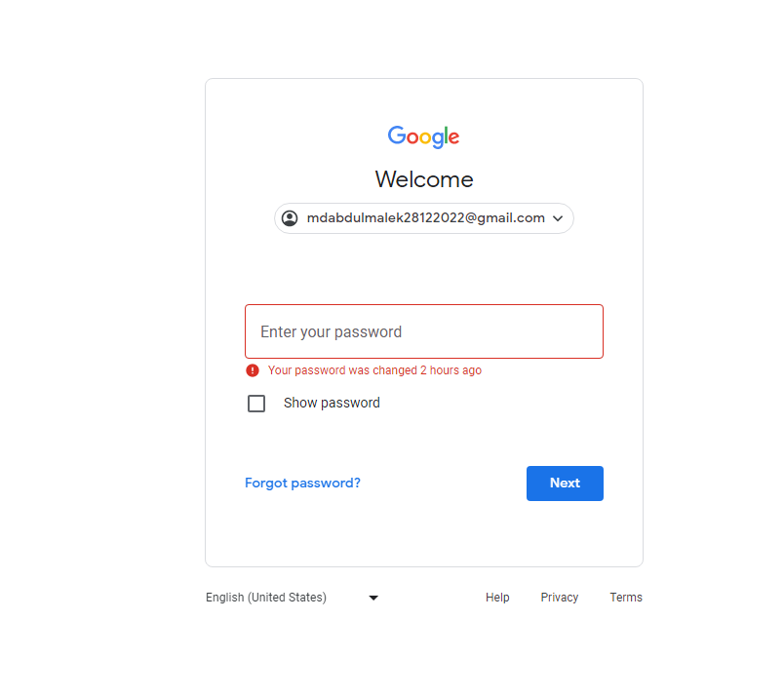This screenshot has width=784, height=697.
Task: Click the password changed error message
Action: click(x=374, y=370)
